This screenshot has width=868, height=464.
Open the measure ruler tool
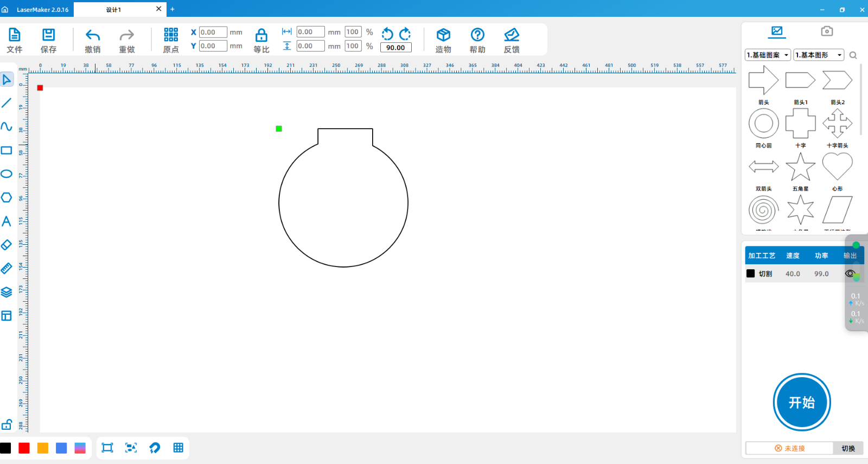[x=7, y=268]
